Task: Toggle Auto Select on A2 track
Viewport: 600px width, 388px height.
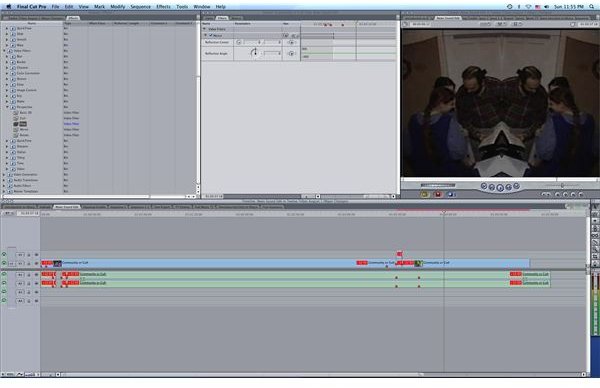Action: [x=37, y=284]
